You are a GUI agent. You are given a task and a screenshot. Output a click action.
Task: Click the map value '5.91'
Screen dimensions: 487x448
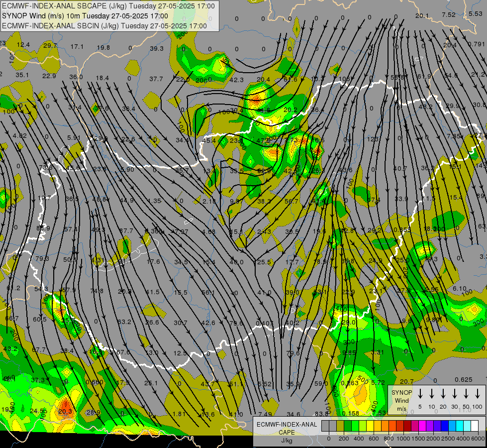pos(74,138)
